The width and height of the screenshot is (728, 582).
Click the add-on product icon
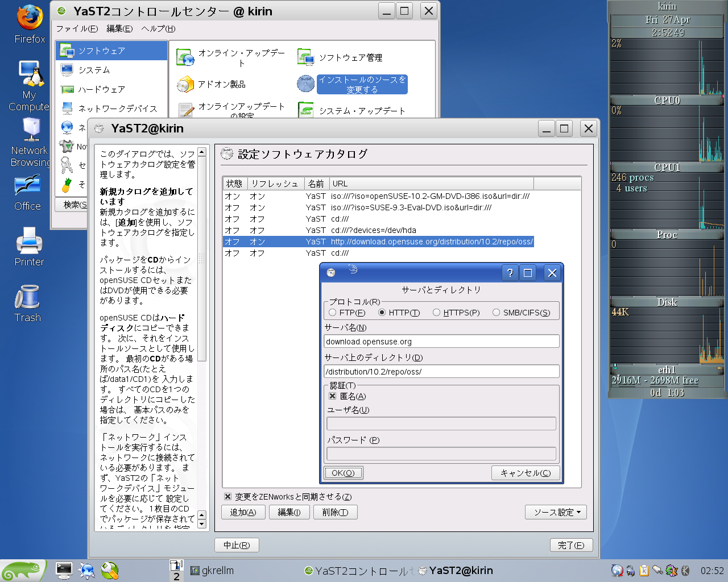(x=185, y=84)
